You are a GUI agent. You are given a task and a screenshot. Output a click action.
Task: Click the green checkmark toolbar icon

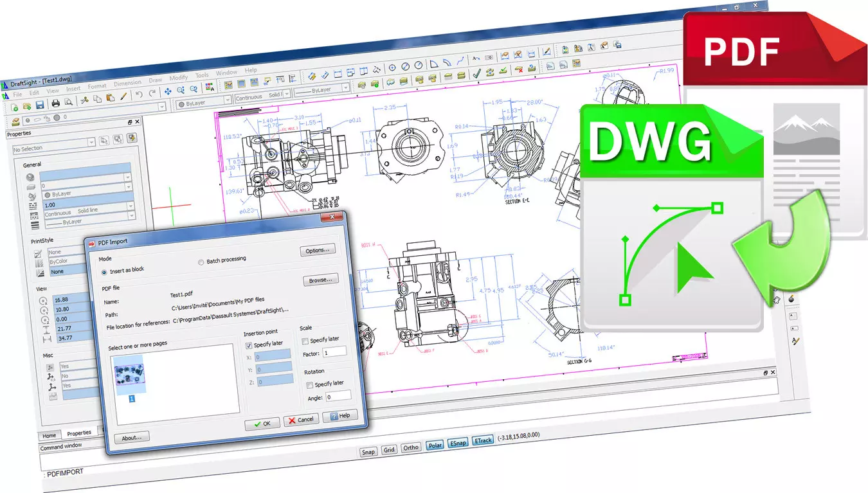pyautogui.click(x=476, y=74)
